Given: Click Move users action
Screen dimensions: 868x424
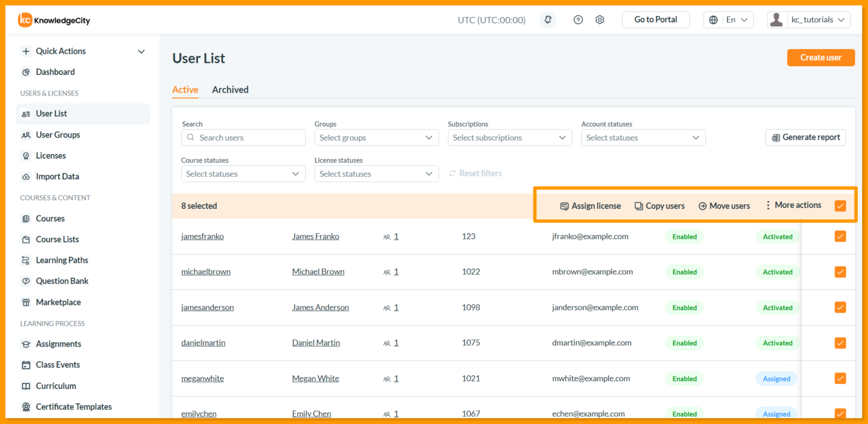Looking at the screenshot, I should [x=724, y=206].
